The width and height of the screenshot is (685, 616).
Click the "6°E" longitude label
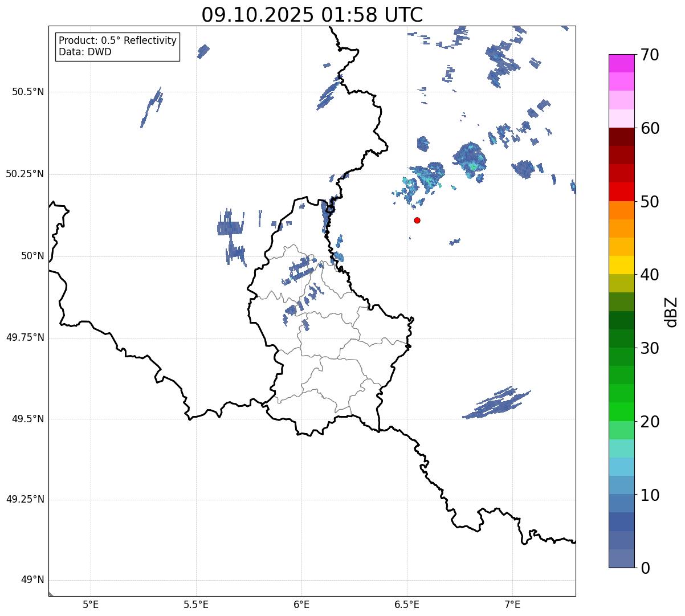[301, 605]
